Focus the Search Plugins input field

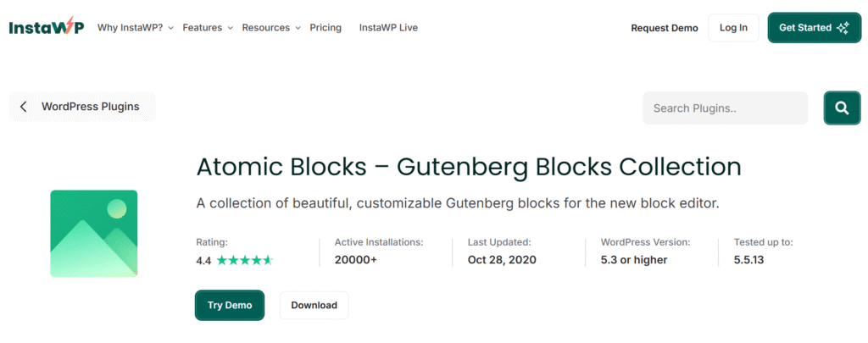click(x=725, y=108)
